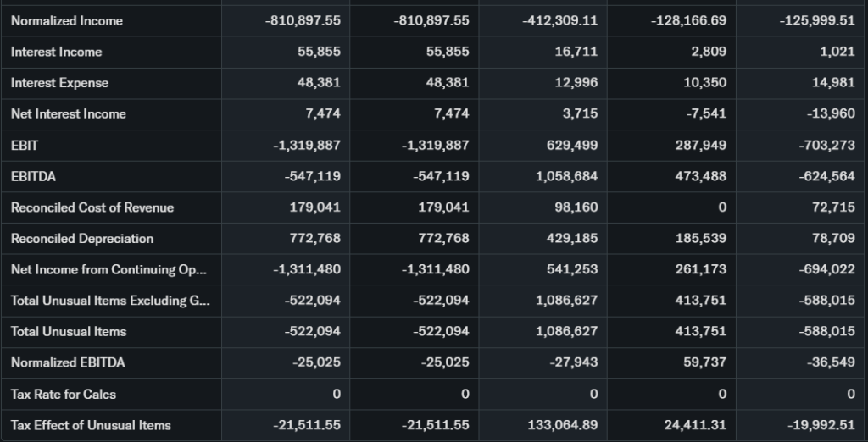
Task: Select the Total Unusual Items Excluding G... label
Action: click(108, 301)
